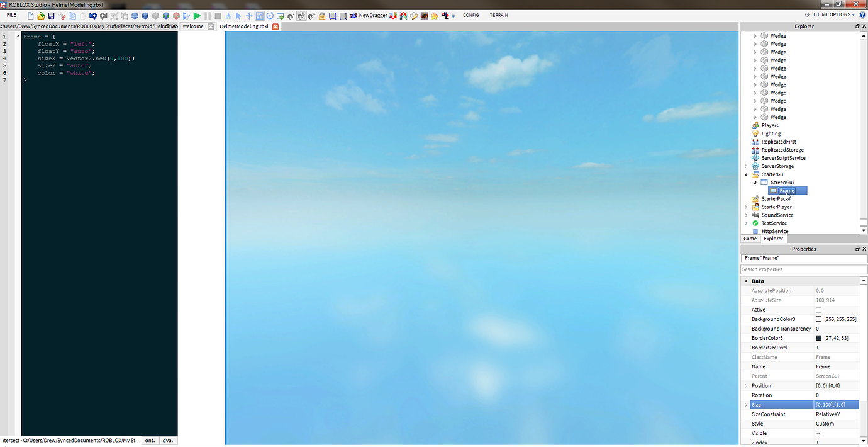
Task: Toggle the Active property checkbox
Action: click(819, 310)
